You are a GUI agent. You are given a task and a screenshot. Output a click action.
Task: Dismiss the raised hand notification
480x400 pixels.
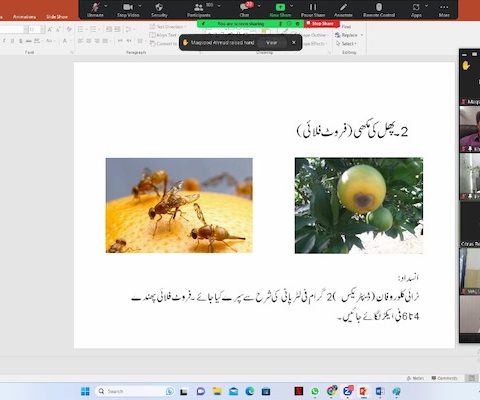pyautogui.click(x=294, y=42)
